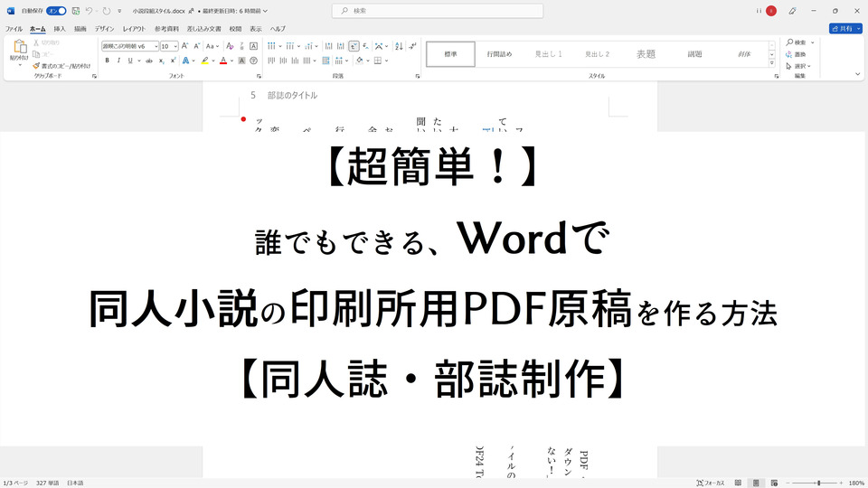Click the multilevel list icon
The width and height of the screenshot is (868, 488).
coord(309,46)
